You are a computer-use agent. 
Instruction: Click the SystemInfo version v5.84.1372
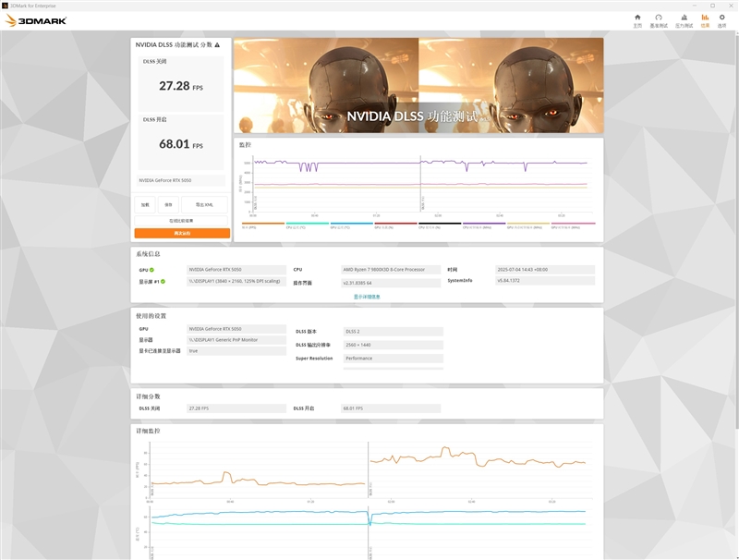pyautogui.click(x=545, y=281)
